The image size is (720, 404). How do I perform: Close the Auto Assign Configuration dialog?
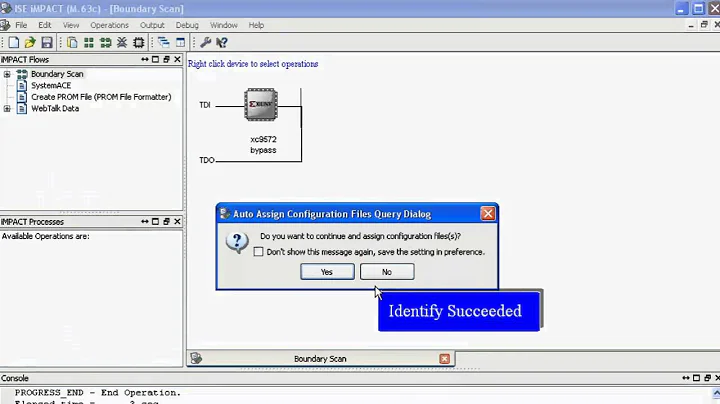488,213
